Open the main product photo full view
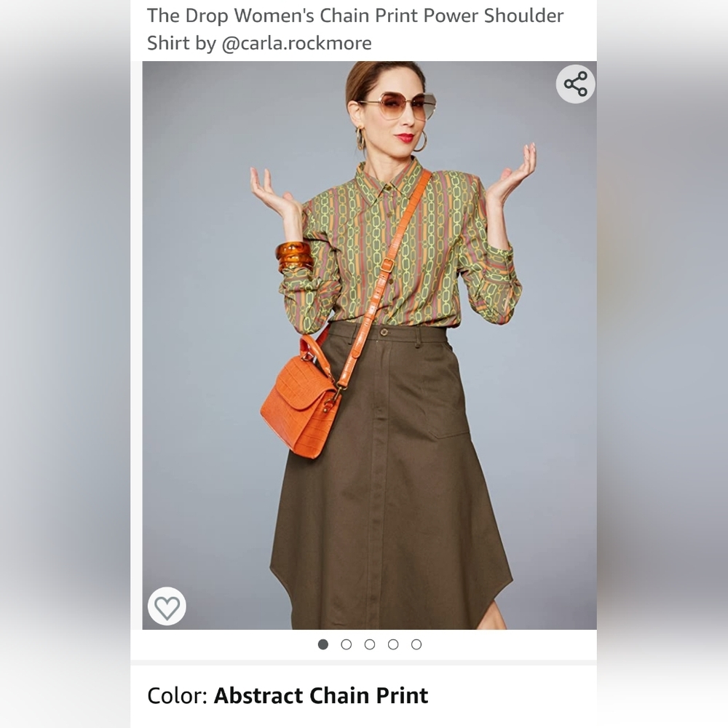 pyautogui.click(x=370, y=345)
